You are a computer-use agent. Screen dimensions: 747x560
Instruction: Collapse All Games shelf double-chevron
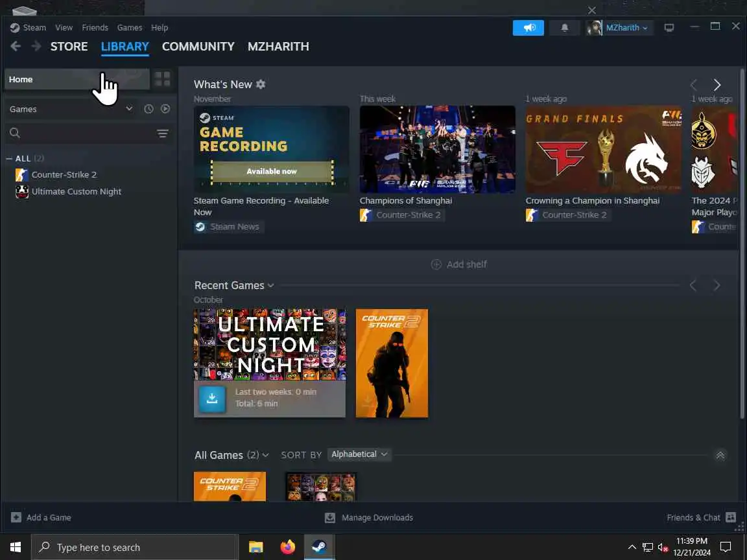720,455
